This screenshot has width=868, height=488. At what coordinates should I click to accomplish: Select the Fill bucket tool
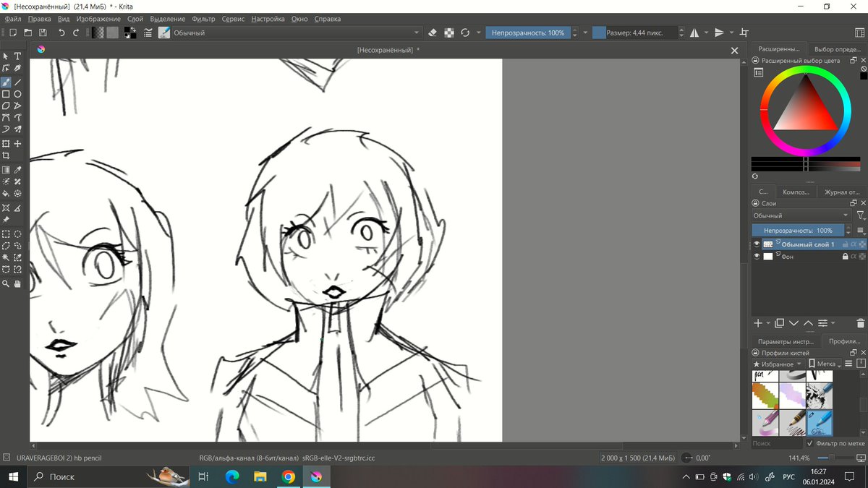[6, 194]
